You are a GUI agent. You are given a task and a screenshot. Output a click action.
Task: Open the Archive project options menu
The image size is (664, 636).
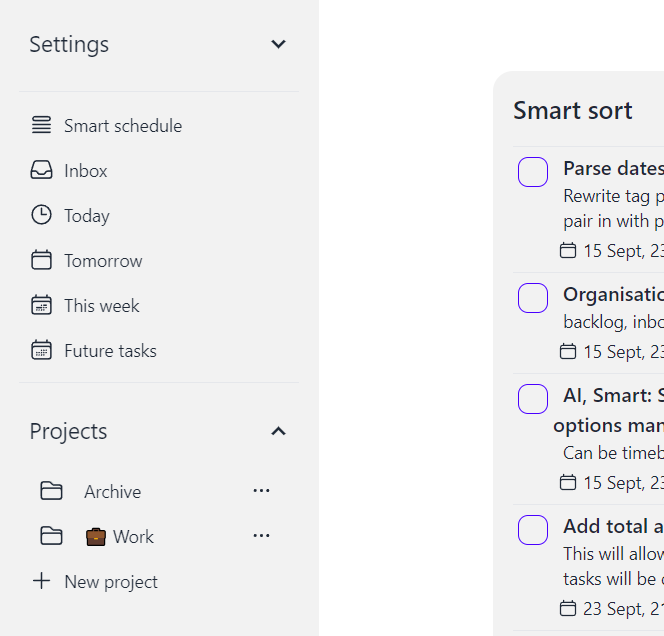pos(262,491)
